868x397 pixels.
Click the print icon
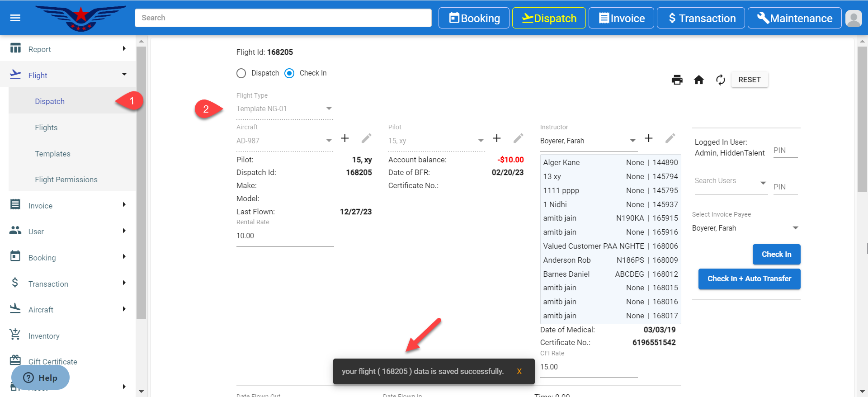pos(677,80)
